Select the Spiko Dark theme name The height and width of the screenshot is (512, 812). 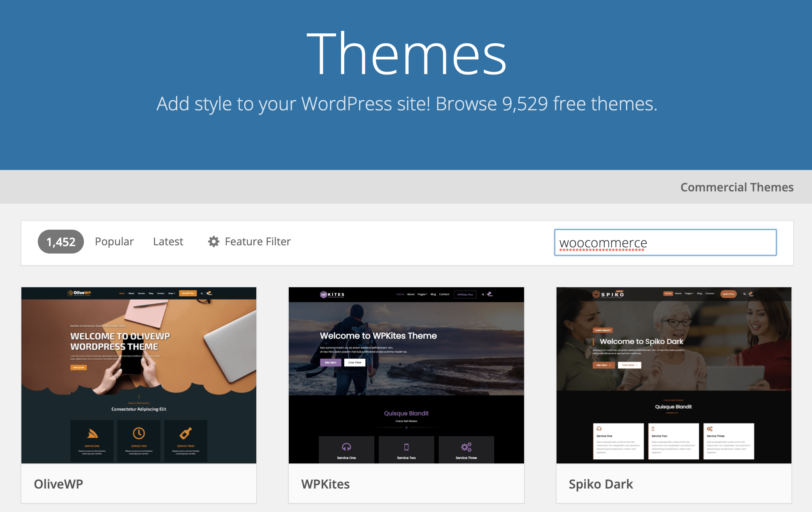point(601,484)
